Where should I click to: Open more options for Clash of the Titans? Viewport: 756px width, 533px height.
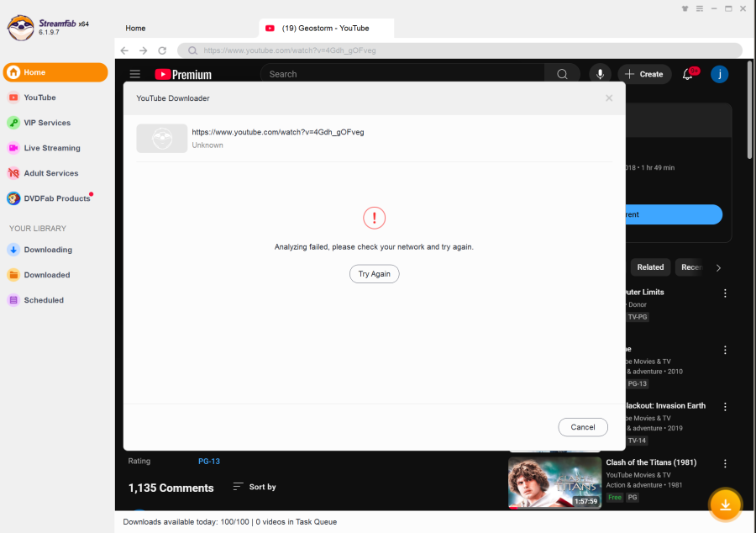tap(725, 463)
